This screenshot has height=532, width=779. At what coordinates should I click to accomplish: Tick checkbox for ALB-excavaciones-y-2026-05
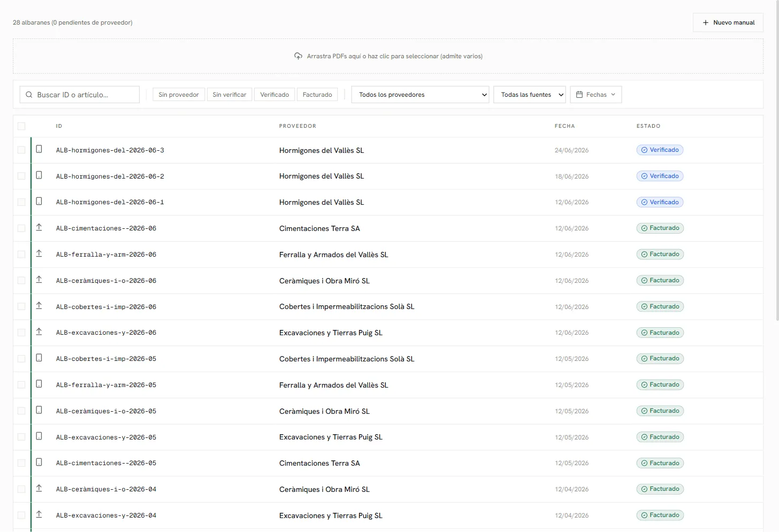pos(21,437)
